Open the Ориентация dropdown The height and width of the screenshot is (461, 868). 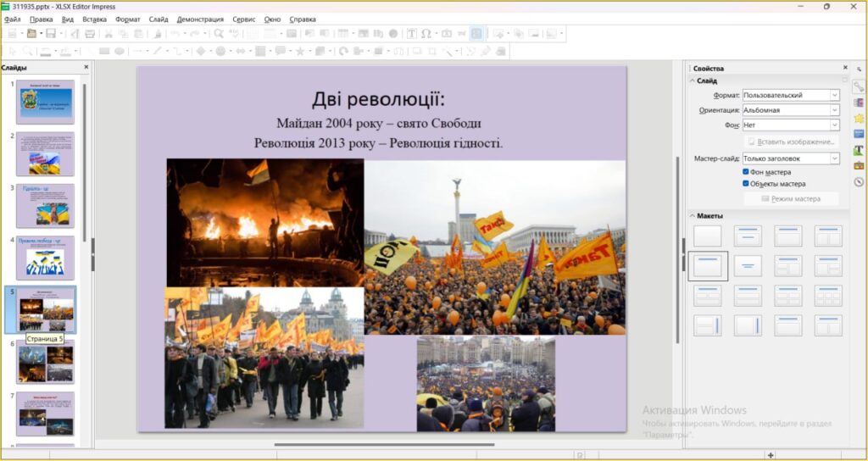[790, 110]
